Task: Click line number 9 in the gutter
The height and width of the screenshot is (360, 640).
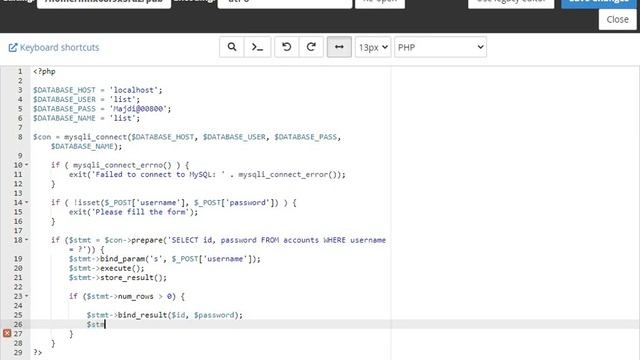Action: (20, 156)
